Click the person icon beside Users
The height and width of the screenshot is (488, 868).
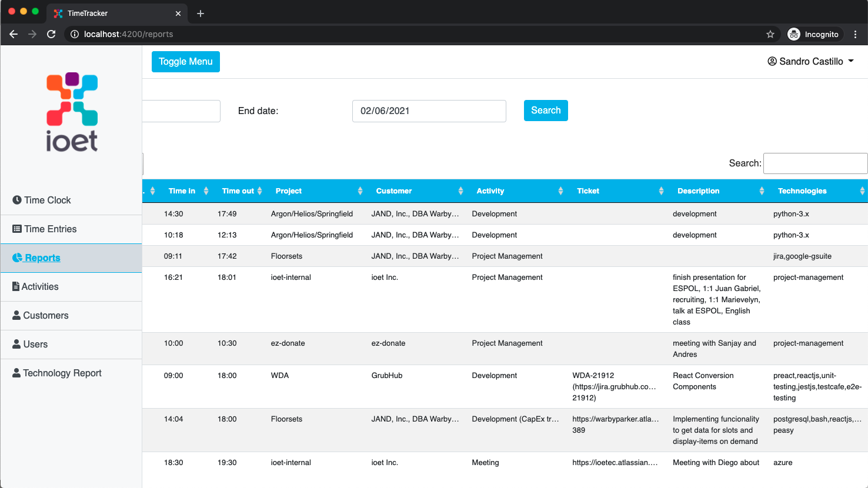16,344
